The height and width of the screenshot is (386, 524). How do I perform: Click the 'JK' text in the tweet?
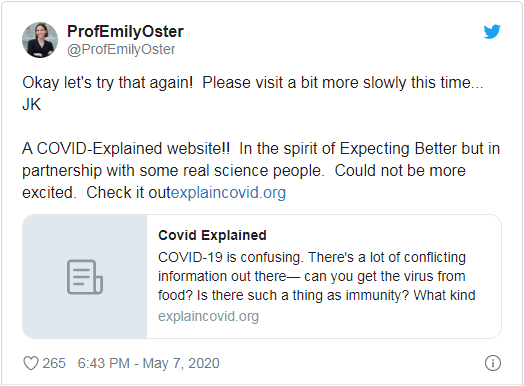pos(32,105)
